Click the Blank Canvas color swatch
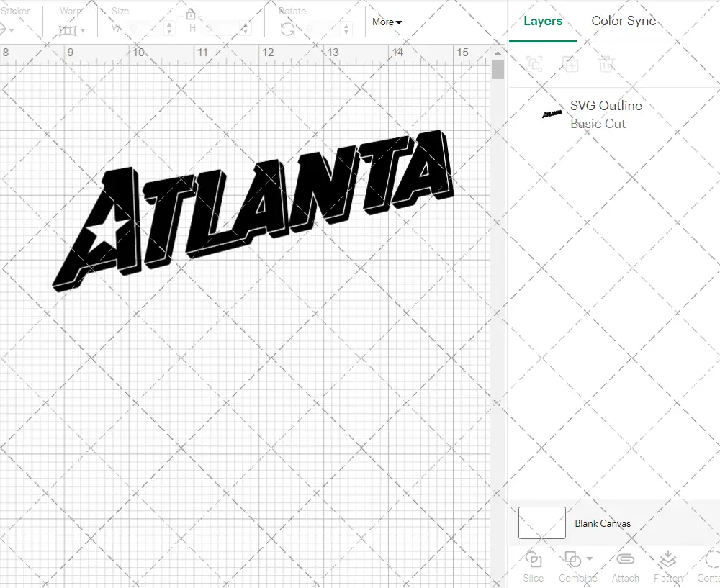This screenshot has width=720, height=588. pos(541,523)
